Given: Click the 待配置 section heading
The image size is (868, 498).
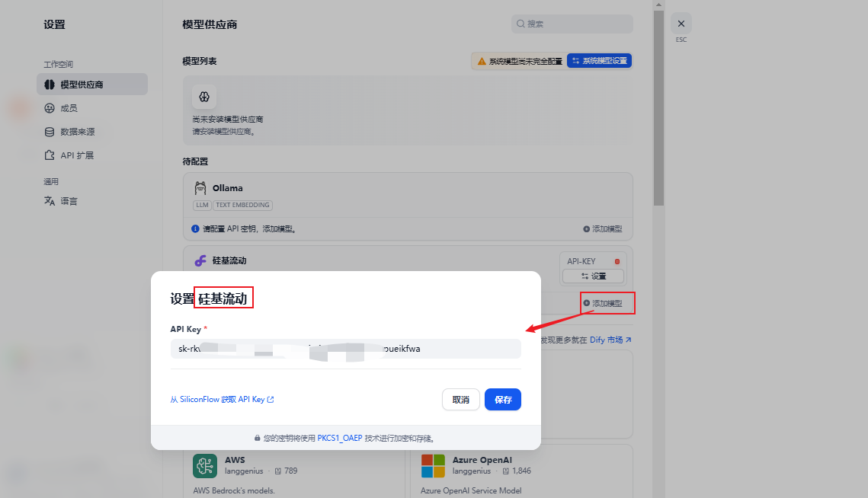Looking at the screenshot, I should pyautogui.click(x=195, y=161).
